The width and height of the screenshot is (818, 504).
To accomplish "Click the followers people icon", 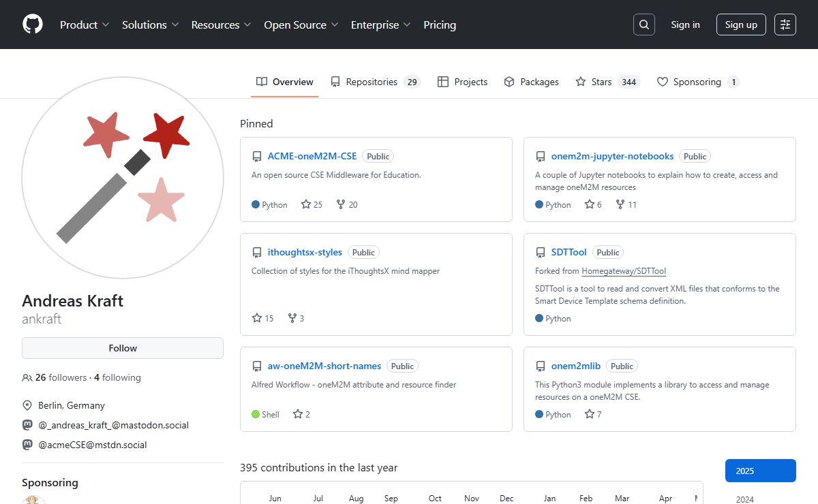I will pos(27,377).
